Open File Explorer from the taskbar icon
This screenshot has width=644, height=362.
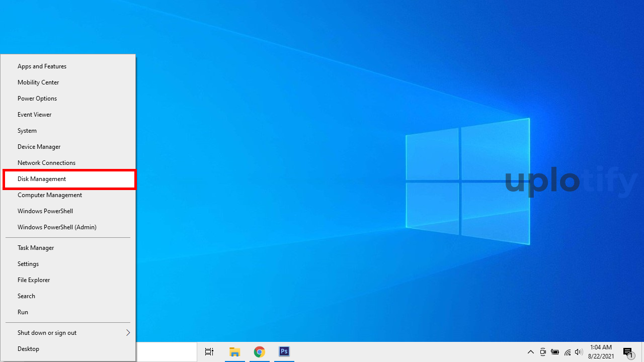pos(234,352)
